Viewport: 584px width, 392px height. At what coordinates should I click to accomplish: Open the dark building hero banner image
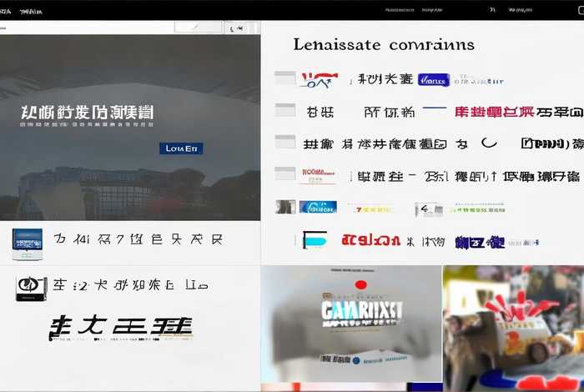point(130,128)
